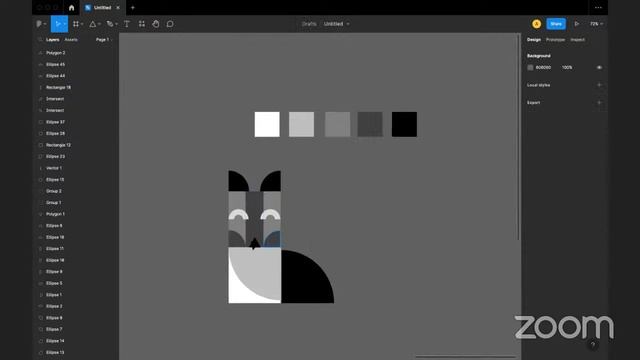The width and height of the screenshot is (640, 360).
Task: Open the Move tool dropdown arrow
Action: coord(64,24)
